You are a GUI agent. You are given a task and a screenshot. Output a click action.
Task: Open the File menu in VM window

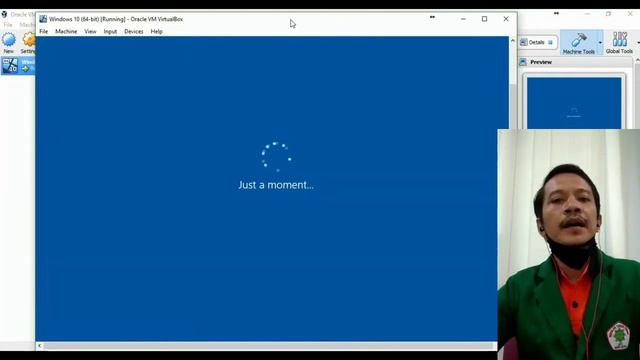pos(44,31)
